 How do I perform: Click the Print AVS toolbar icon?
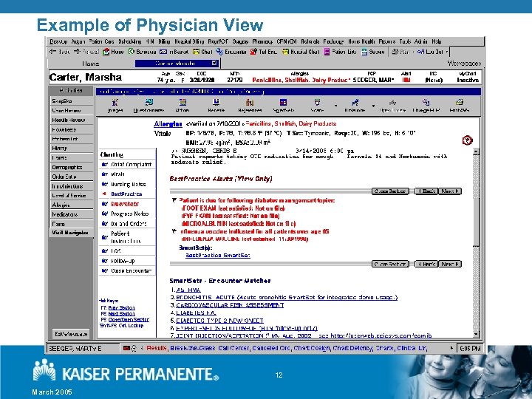click(x=460, y=103)
